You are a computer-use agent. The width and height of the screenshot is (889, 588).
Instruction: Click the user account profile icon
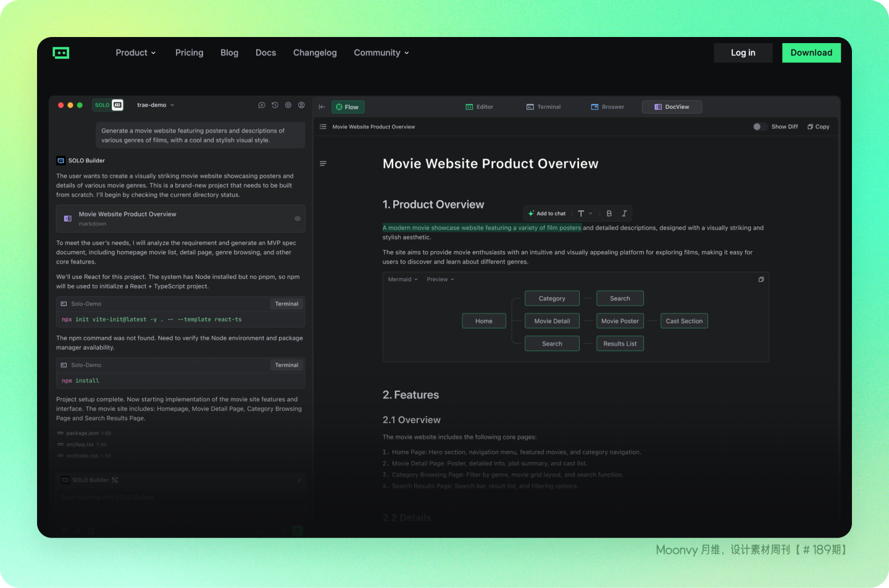(x=301, y=106)
